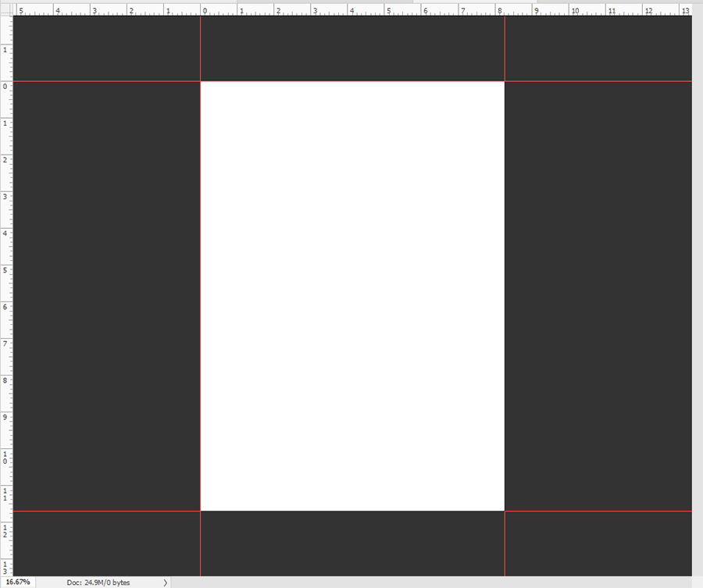Click the bottom-left guide intersection at canvas corner
Viewport: 703px width, 588px height.
coord(201,511)
